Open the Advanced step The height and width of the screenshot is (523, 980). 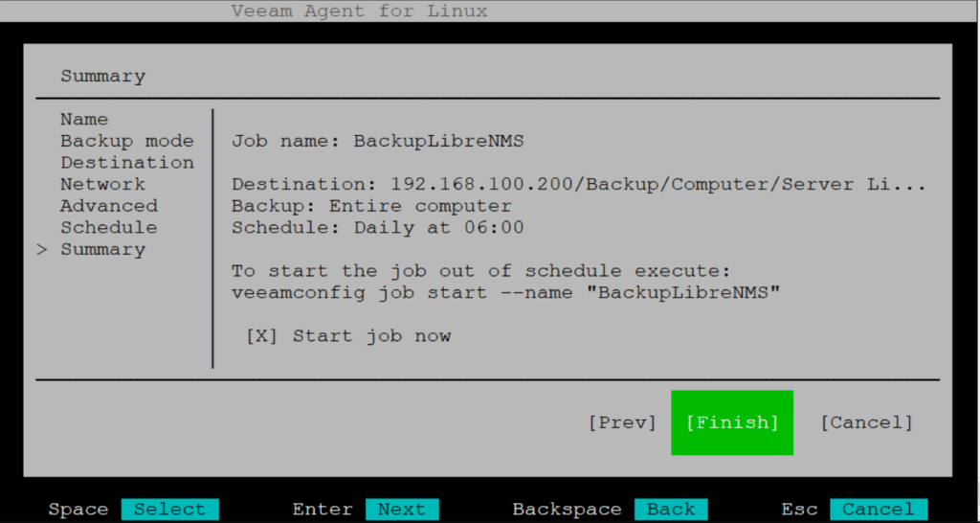coord(109,206)
